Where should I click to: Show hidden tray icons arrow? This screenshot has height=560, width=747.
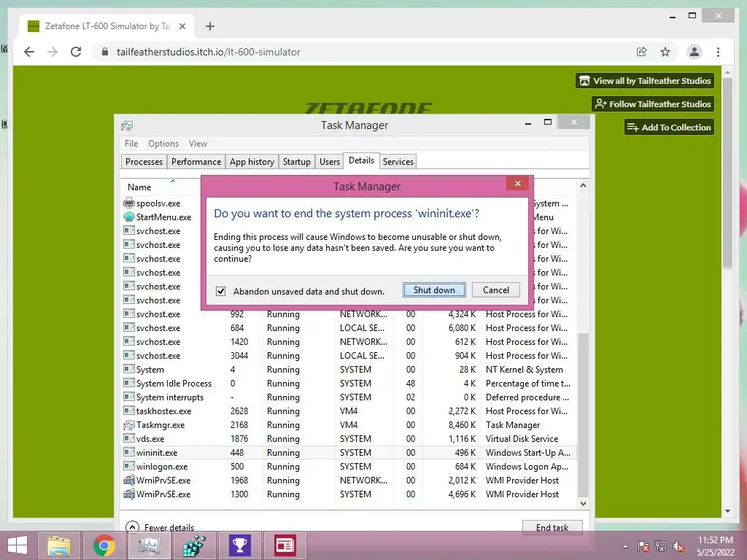coord(625,547)
